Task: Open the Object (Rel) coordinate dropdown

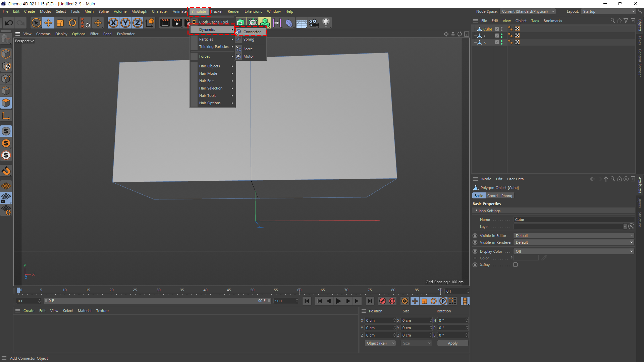Action: coord(380,343)
